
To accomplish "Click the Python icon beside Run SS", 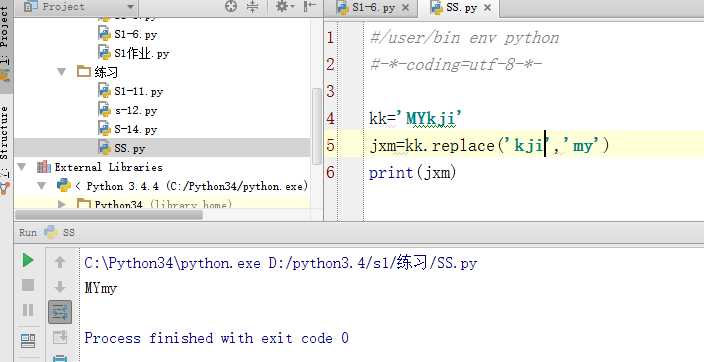I will pyautogui.click(x=51, y=232).
